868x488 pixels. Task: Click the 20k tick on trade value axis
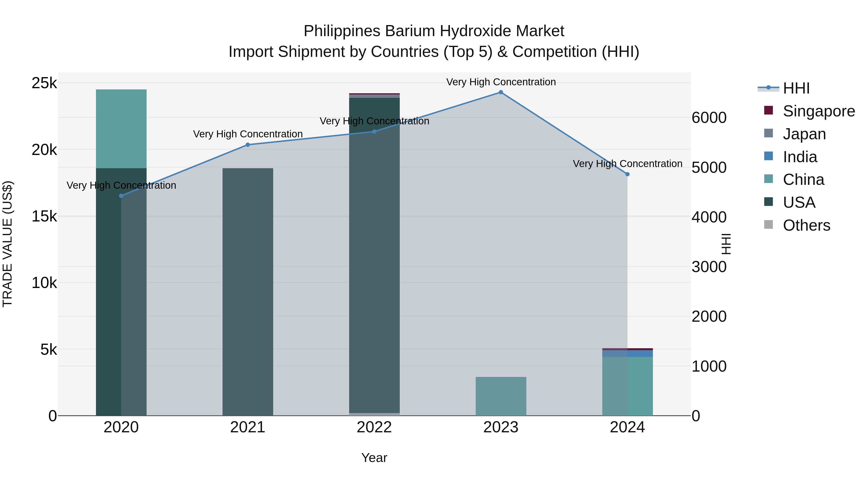click(x=44, y=149)
